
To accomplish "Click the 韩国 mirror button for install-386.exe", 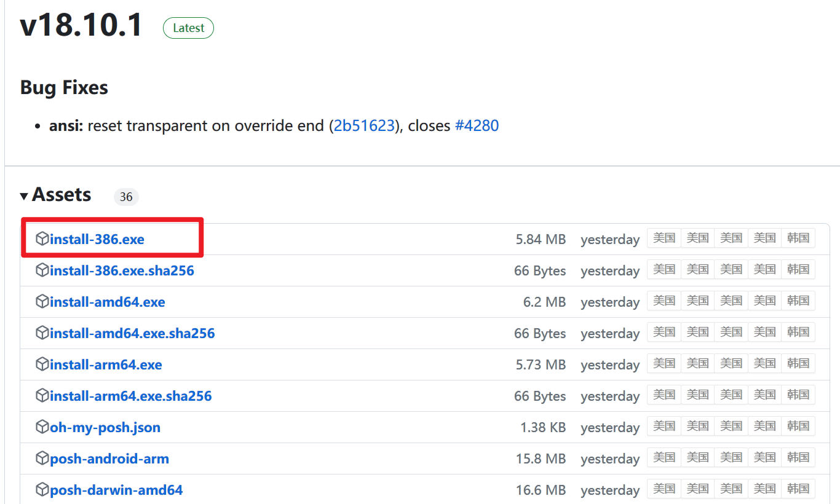I will tap(798, 238).
